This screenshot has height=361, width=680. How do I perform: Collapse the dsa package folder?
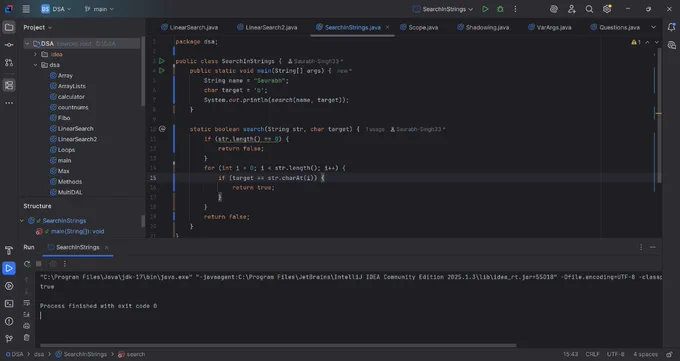tap(36, 65)
